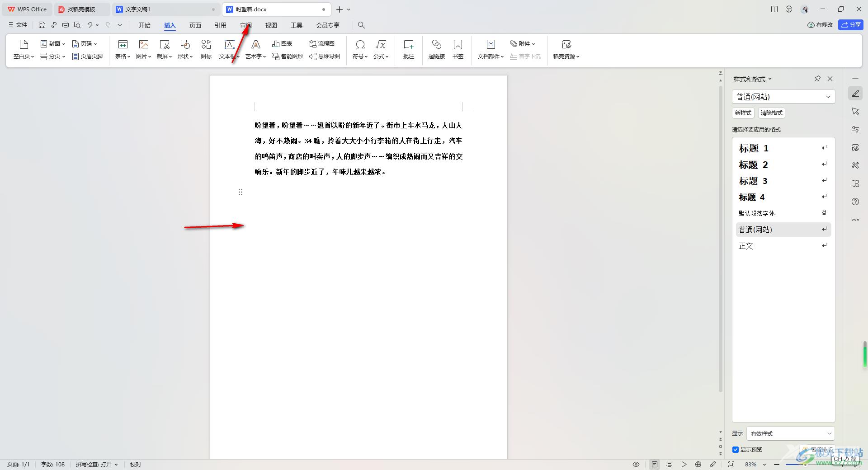The height and width of the screenshot is (470, 868).
Task: Open 文档部件 document parts
Action: 491,49
